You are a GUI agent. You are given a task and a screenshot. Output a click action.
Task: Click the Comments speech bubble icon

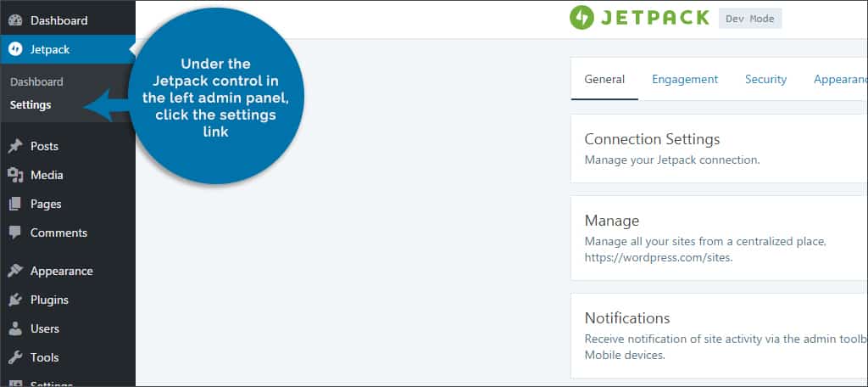(15, 233)
